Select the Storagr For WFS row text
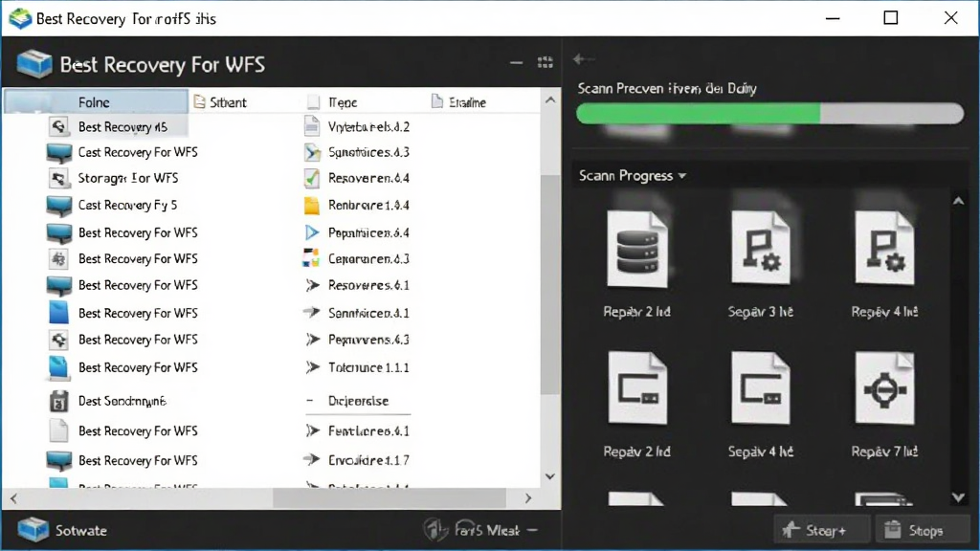 [128, 178]
